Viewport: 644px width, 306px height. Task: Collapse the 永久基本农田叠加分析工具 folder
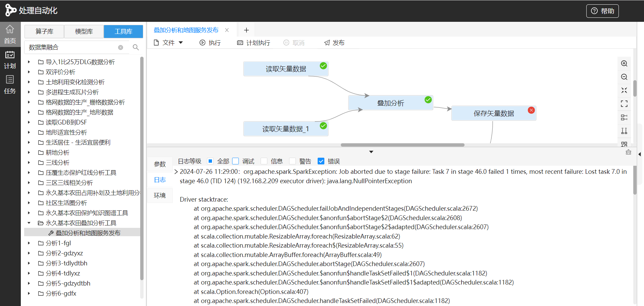(x=29, y=223)
